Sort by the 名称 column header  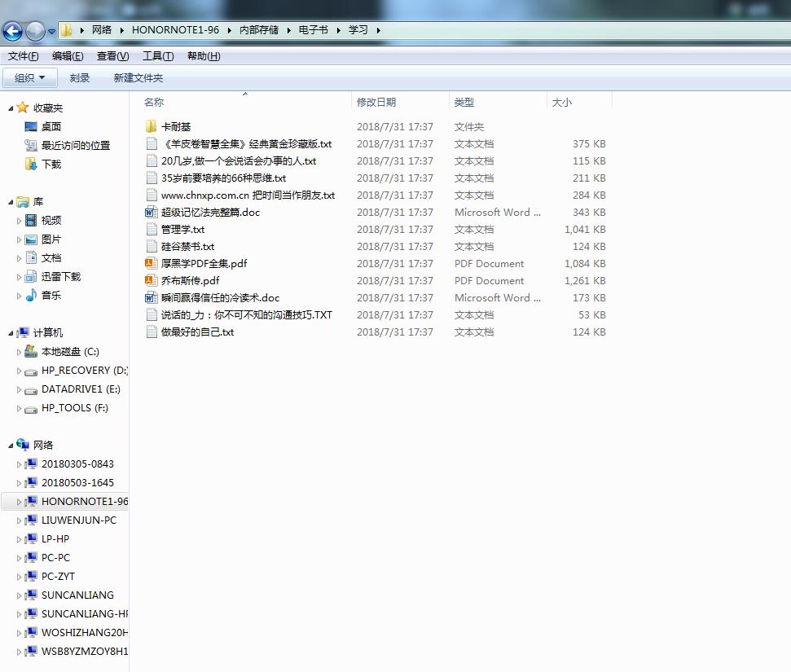coord(153,103)
